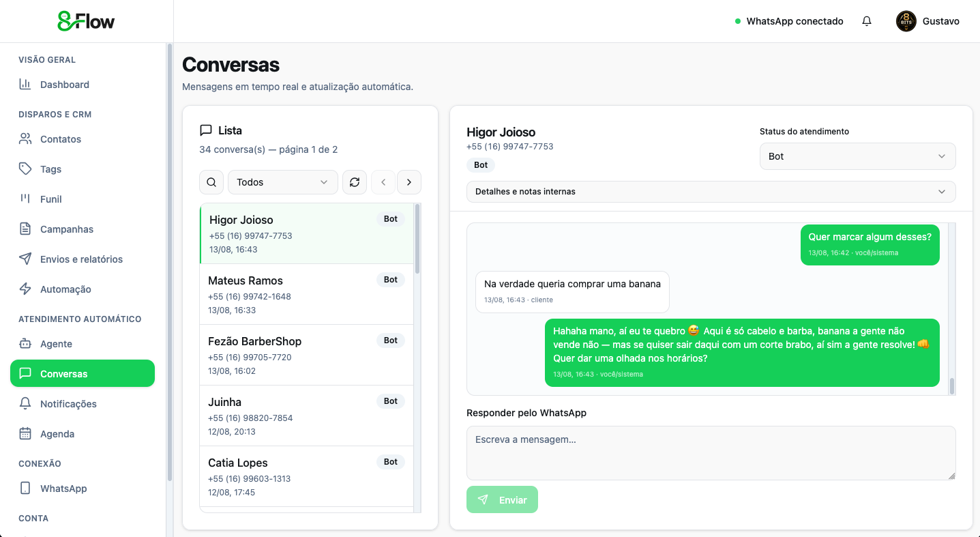Open the Mateus Ramos conversation
Image resolution: width=980 pixels, height=537 pixels.
306,294
